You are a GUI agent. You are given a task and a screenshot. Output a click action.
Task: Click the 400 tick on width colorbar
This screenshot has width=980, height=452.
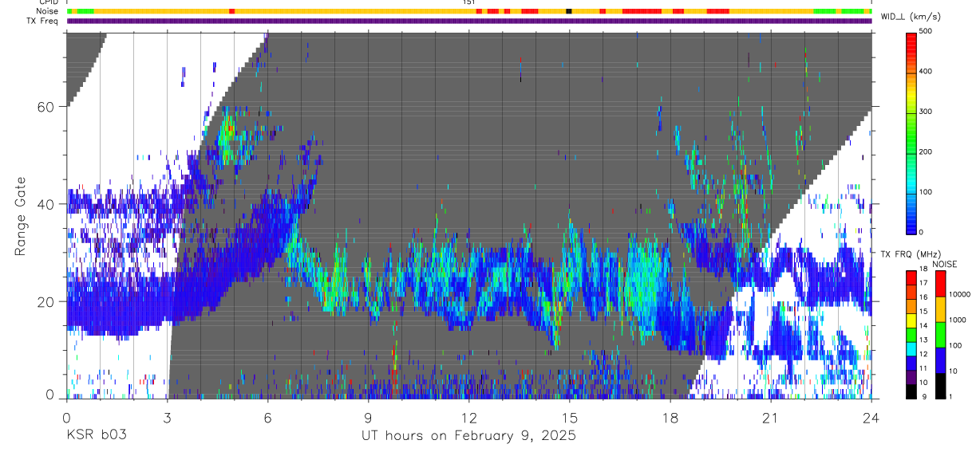click(927, 72)
